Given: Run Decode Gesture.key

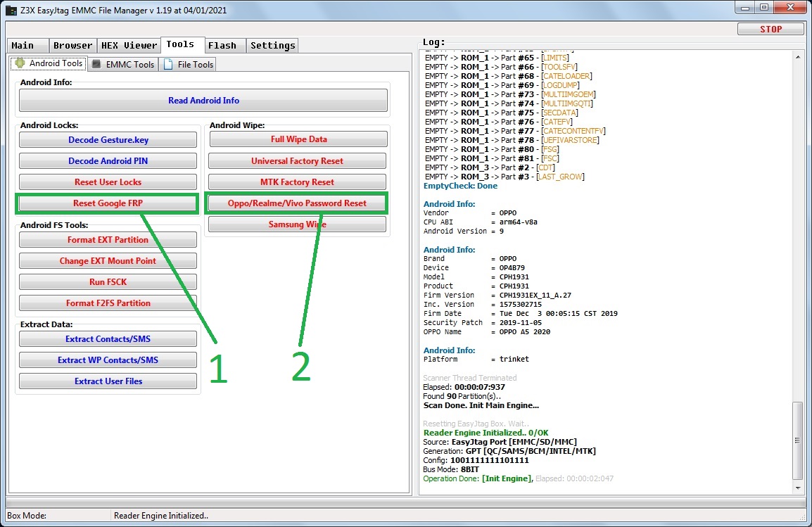Looking at the screenshot, I should [x=108, y=140].
